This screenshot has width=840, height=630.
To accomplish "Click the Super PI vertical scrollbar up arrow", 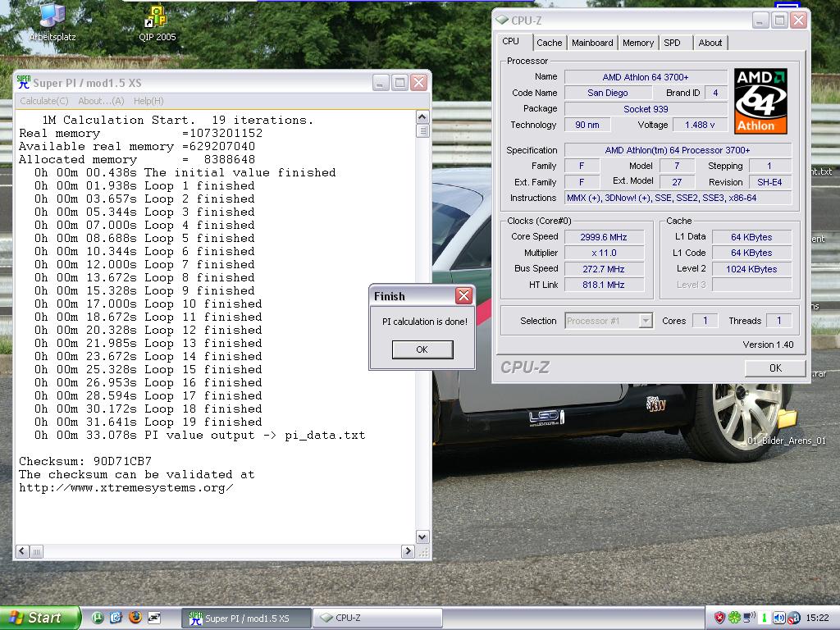I will click(x=422, y=117).
